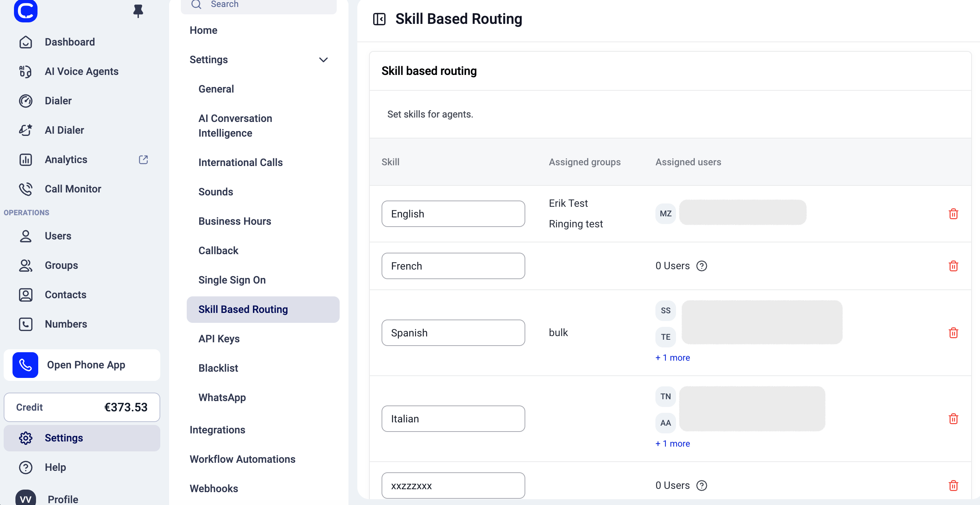980x505 pixels.
Task: Edit the French skill name field
Action: tap(453, 266)
